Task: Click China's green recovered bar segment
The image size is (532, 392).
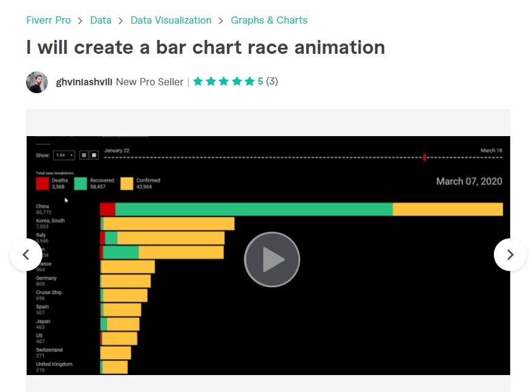Action: (x=254, y=209)
